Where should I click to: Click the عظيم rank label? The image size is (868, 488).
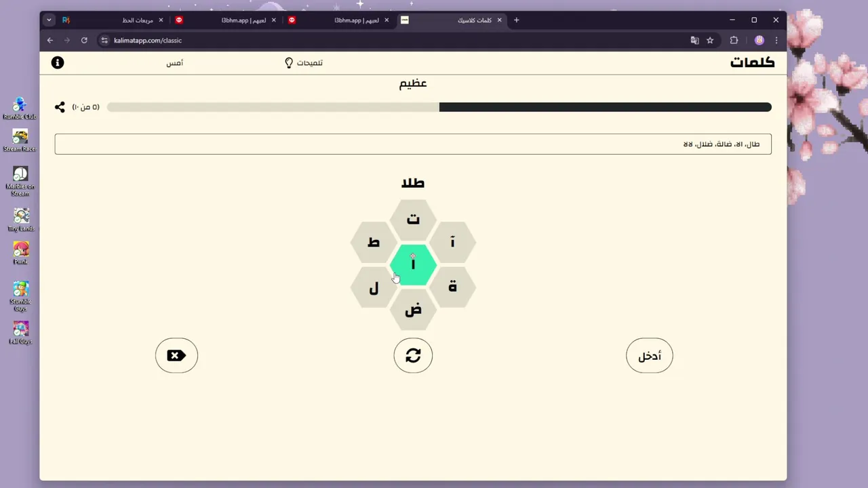(413, 83)
